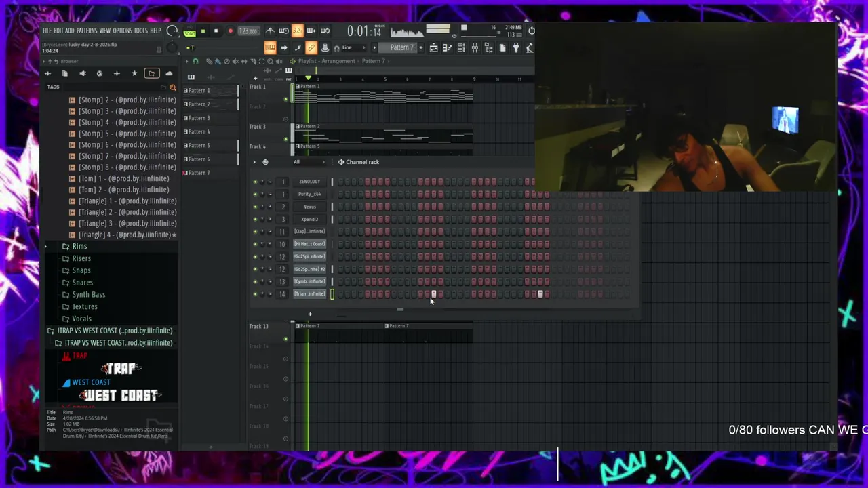
Task: Click the tempo 123.000 field
Action: click(x=249, y=30)
